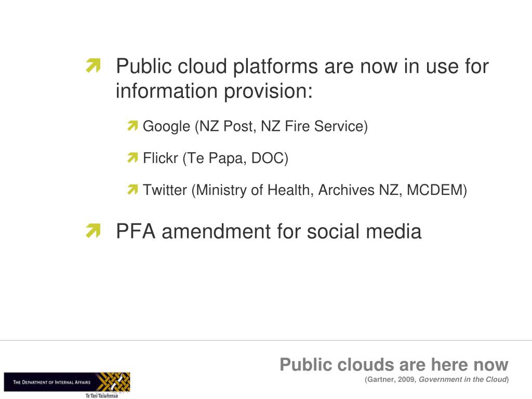This screenshot has height=399, width=532.
Task: Click the horizontal divider line above footer
Action: (266, 340)
